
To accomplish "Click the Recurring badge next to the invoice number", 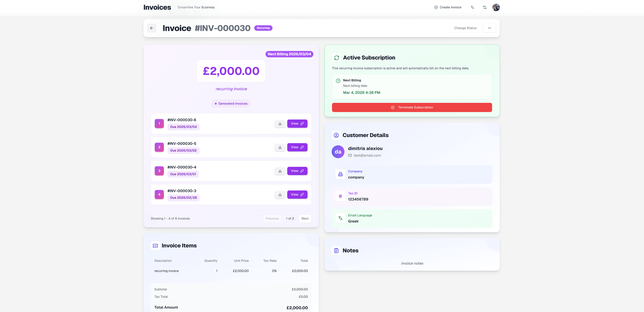I will point(263,28).
